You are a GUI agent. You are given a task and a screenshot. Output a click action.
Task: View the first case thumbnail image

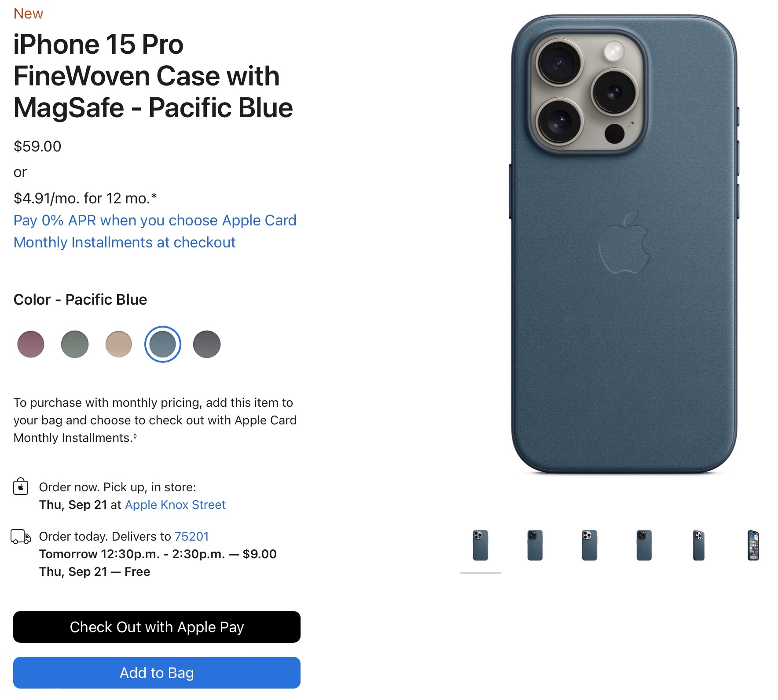pos(481,545)
